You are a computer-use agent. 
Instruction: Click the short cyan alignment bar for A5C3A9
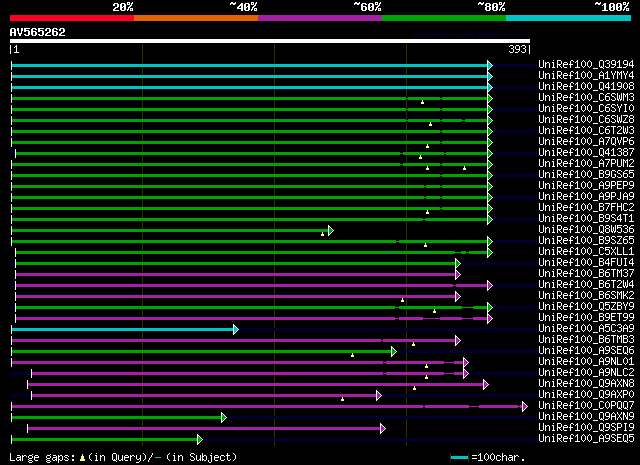(122, 329)
